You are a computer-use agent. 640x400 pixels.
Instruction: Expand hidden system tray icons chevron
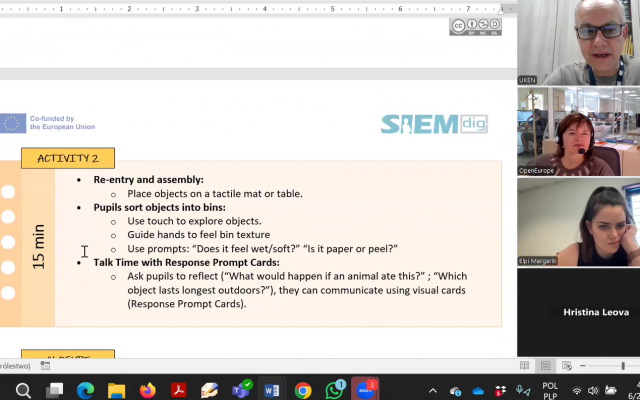(x=433, y=390)
